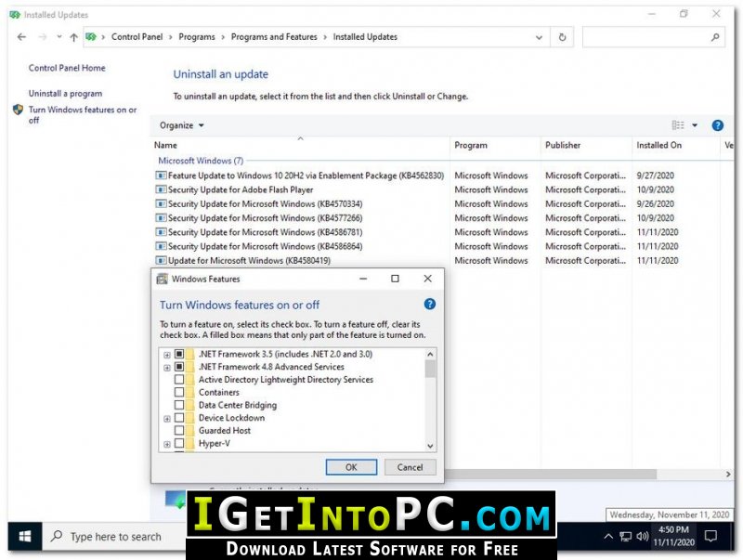The height and width of the screenshot is (560, 743).
Task: Cancel the Windows Features dialog
Action: tap(410, 467)
